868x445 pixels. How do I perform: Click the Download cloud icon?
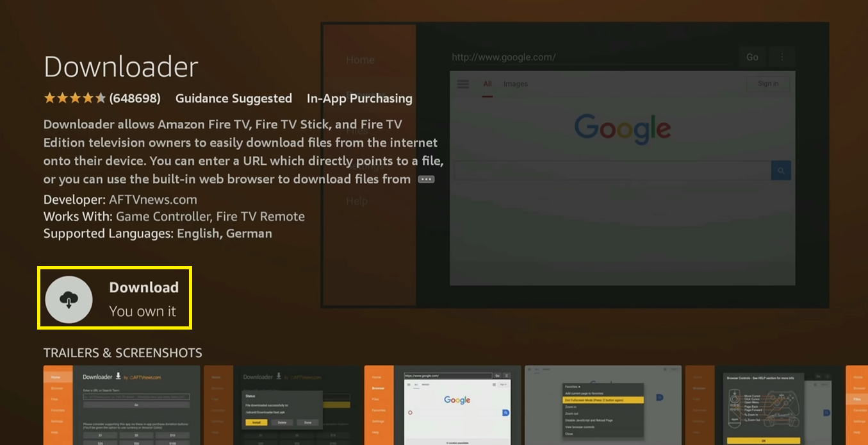[69, 299]
